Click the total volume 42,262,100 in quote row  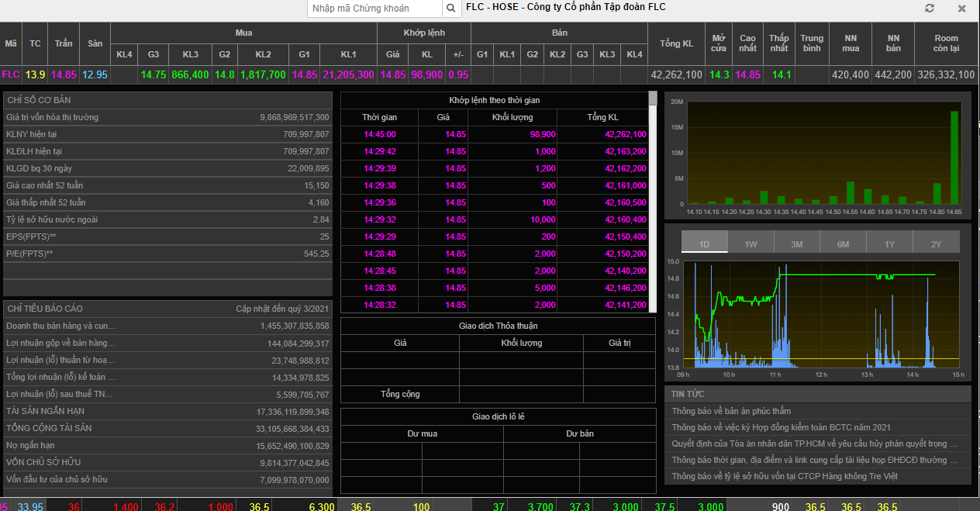pos(677,75)
